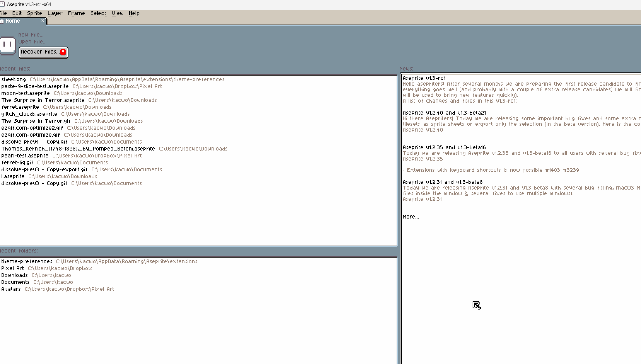The image size is (641, 364).
Task: Open the theme-preferences recent folder
Action: coord(27,261)
